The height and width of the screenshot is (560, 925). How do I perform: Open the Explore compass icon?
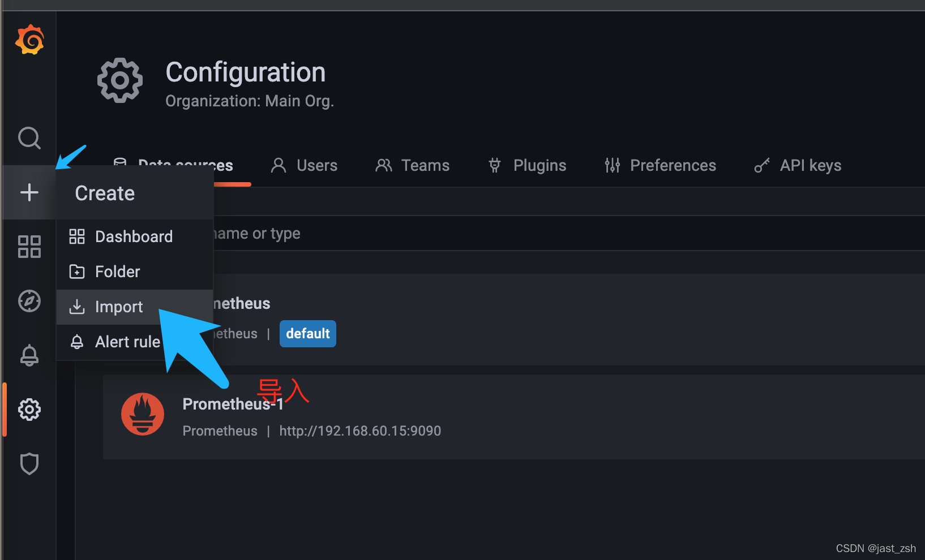[29, 301]
